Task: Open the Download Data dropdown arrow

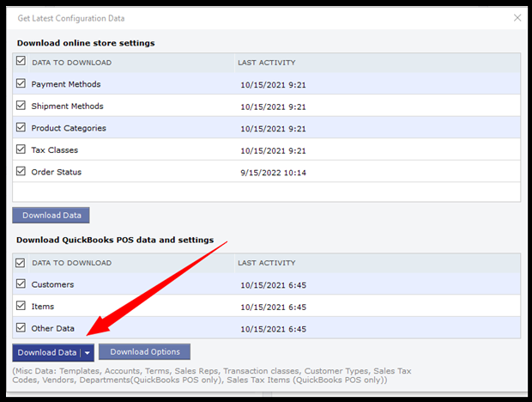Action: [x=88, y=353]
